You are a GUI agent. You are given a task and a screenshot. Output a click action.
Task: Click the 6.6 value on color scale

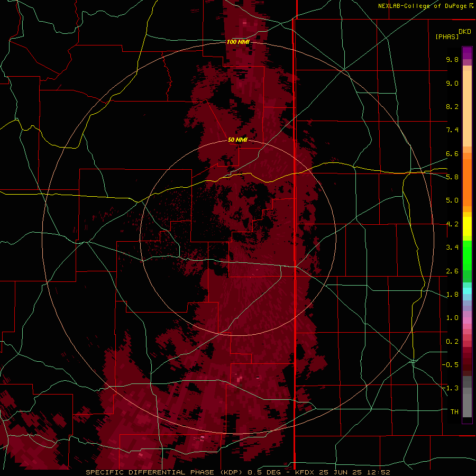[452, 153]
